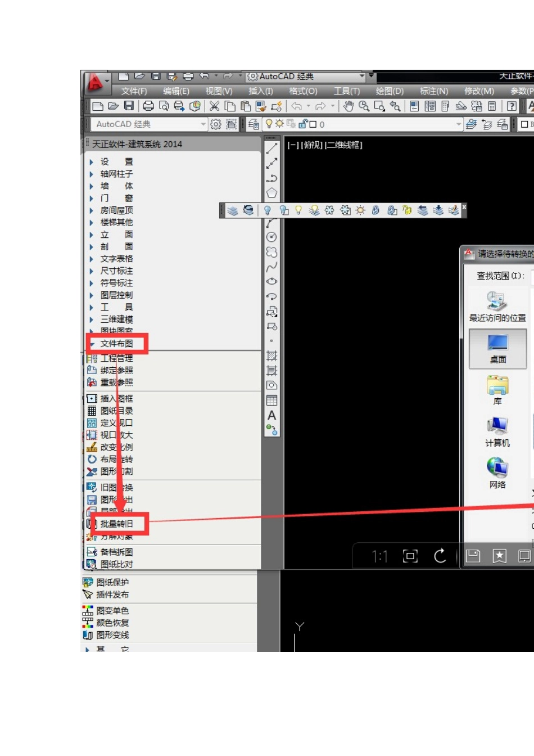534x756 pixels.
Task: Select the Hatch tool
Action: (272, 355)
